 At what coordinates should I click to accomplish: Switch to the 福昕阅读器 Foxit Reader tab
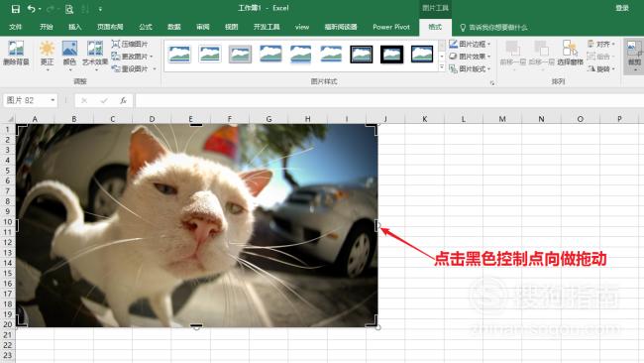tap(341, 27)
